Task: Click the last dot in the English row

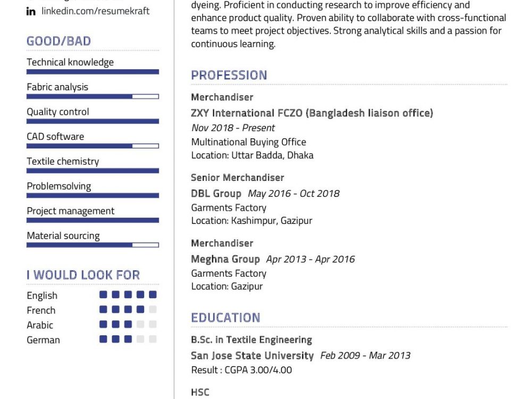Action: coord(153,295)
